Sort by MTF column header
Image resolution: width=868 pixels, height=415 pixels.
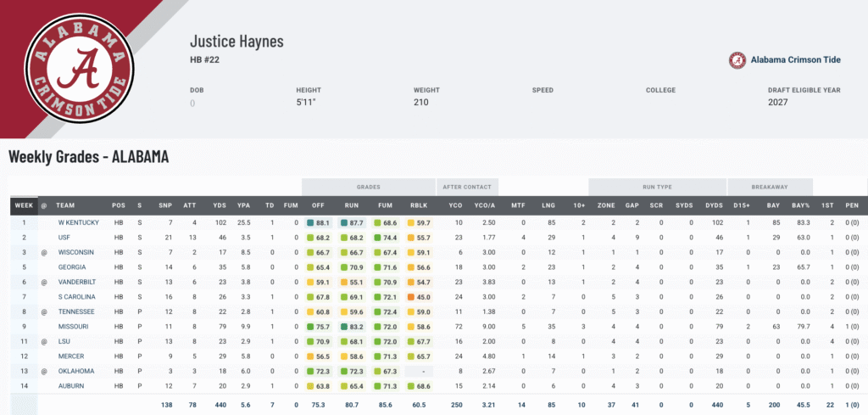tap(518, 205)
